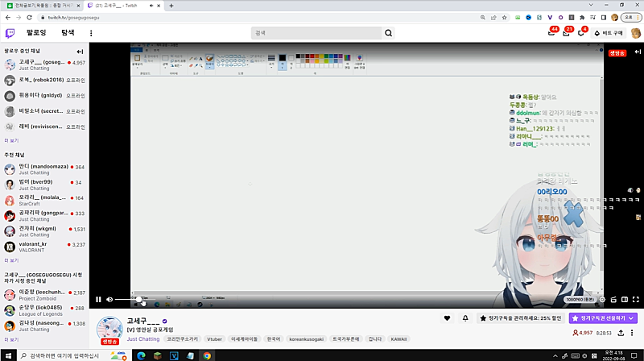The image size is (644, 361).
Task: Open whispers icon with 4 badge
Action: (x=580, y=33)
